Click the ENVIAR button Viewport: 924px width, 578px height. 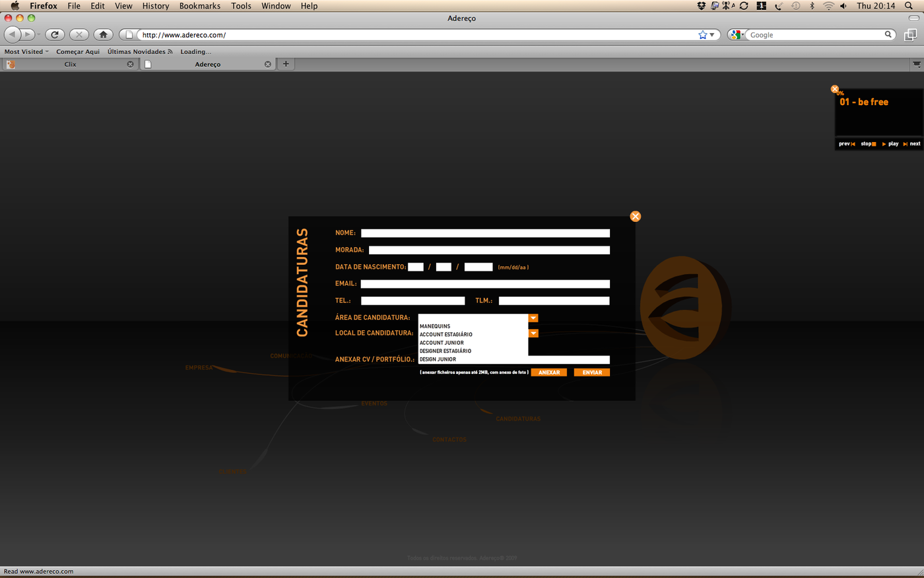pos(592,373)
